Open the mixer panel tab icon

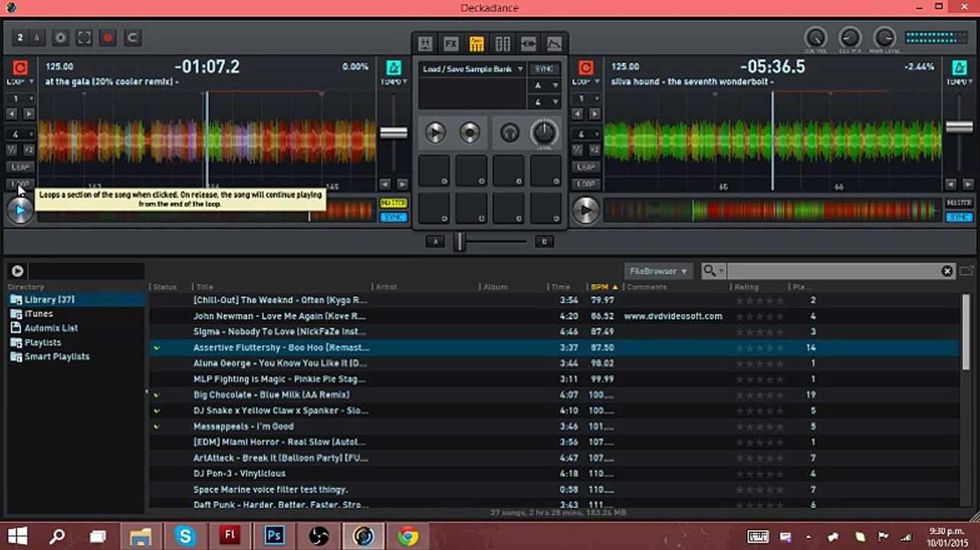426,44
